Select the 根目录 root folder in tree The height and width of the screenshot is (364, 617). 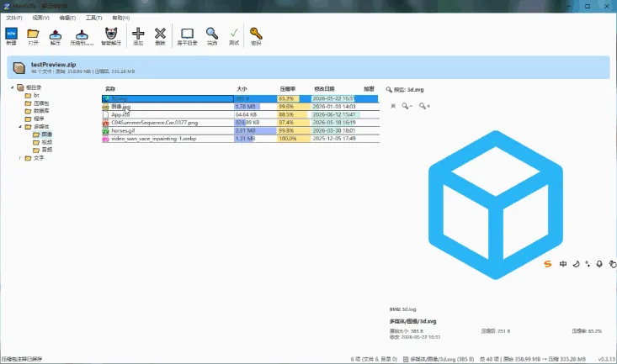tap(34, 87)
